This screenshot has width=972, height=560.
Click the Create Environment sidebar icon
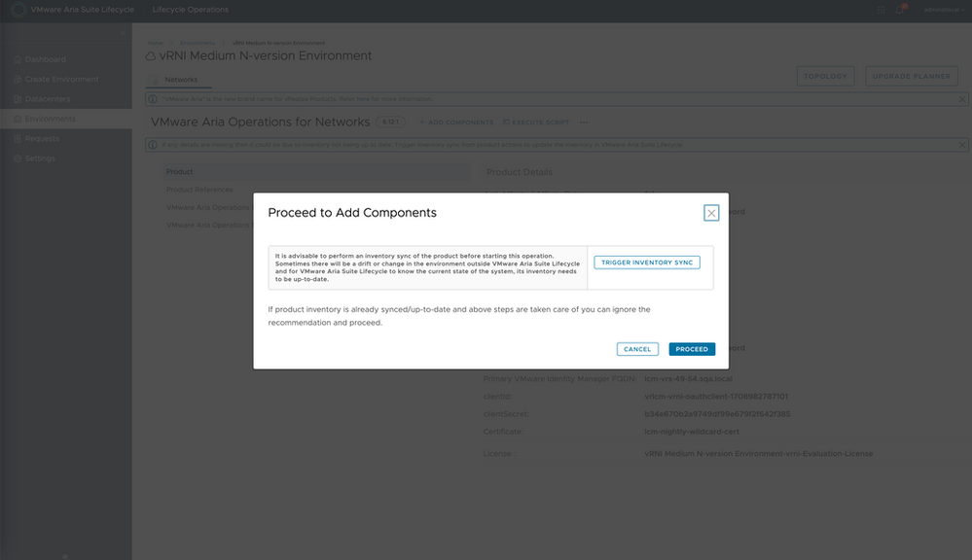tap(18, 80)
